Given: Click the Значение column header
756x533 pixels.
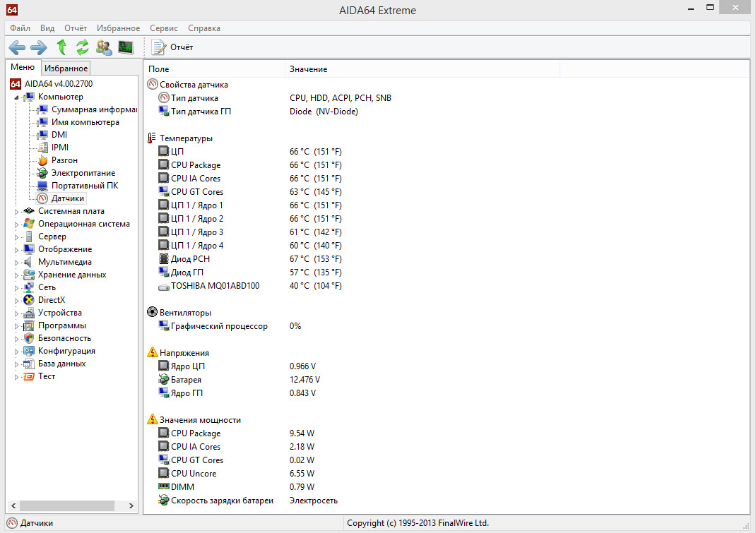Looking at the screenshot, I should click(423, 69).
